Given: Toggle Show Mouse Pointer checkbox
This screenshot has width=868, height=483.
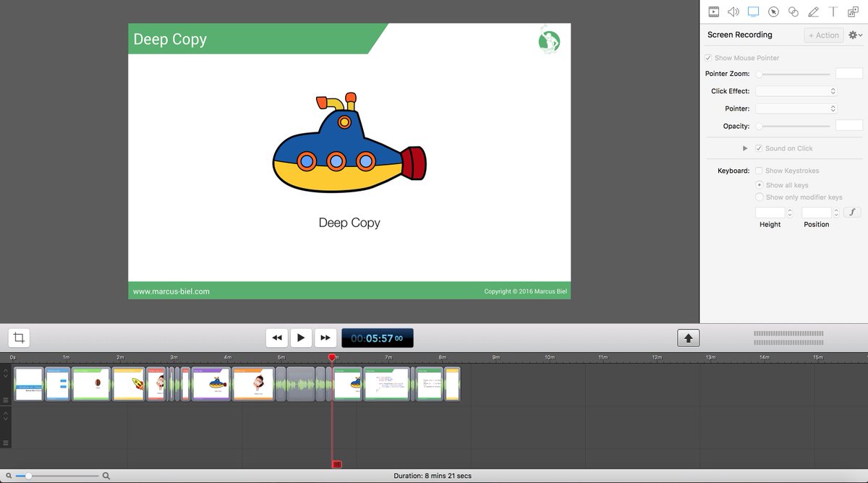Looking at the screenshot, I should click(709, 58).
